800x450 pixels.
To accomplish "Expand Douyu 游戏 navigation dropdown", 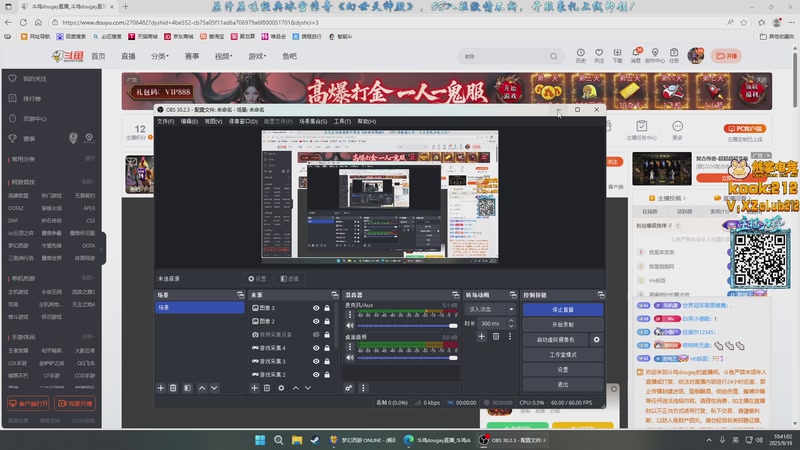I will [x=257, y=56].
